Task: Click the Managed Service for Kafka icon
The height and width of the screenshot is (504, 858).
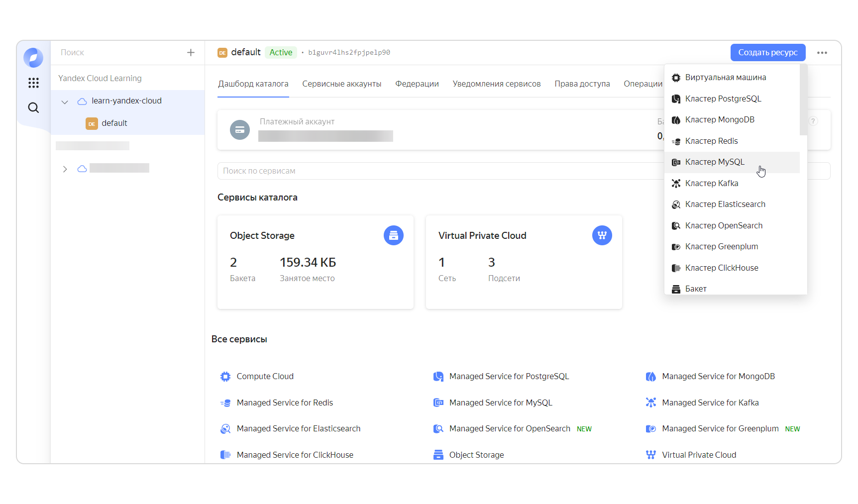Action: 651,403
